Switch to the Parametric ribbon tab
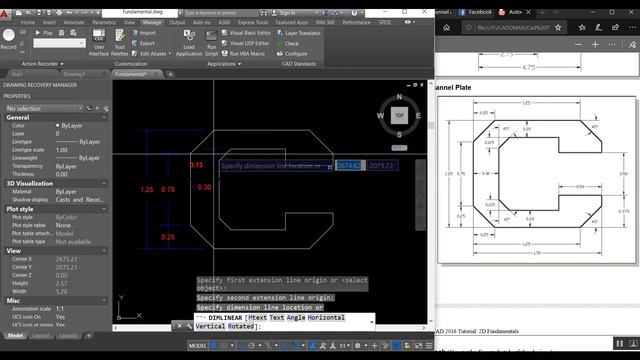Screen dimensions: 640x360 pos(104,22)
